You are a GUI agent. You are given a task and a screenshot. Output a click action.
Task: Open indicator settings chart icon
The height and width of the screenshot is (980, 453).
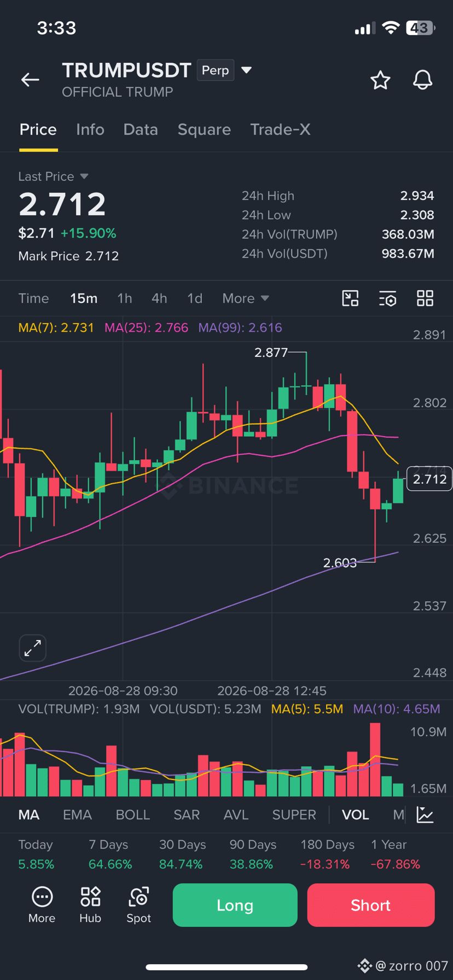pos(425,814)
